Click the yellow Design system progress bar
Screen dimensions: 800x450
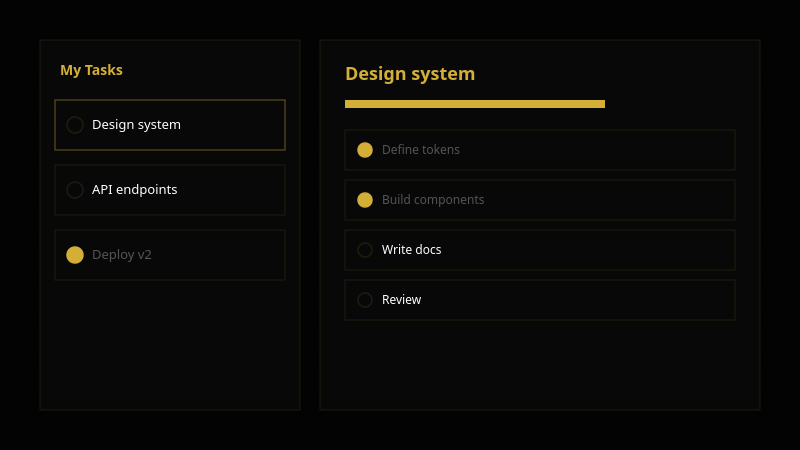point(475,104)
